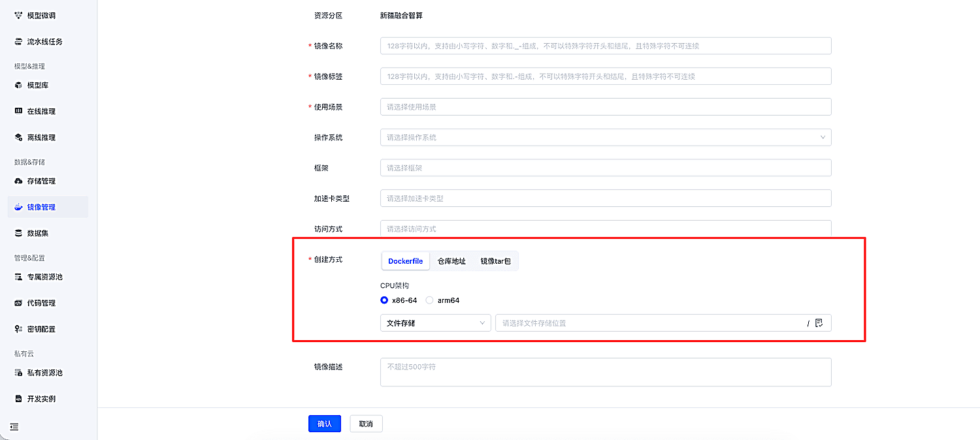Viewport: 980px width, 440px height.
Task: Click the 在线推理 sidebar icon
Action: [18, 111]
